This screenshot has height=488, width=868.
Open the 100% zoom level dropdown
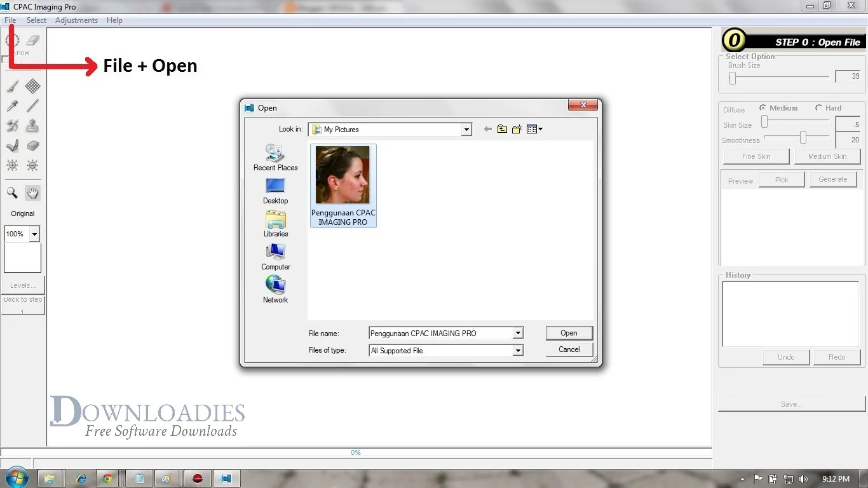[x=34, y=234]
